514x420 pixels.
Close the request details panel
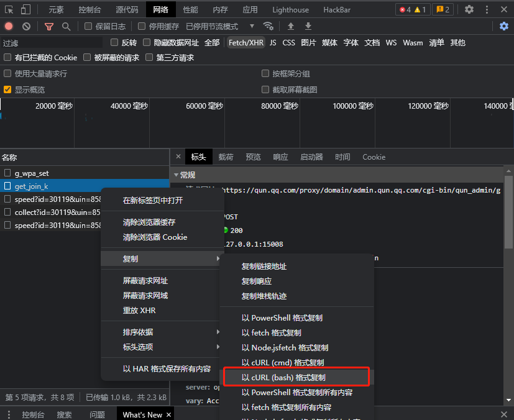(x=178, y=157)
